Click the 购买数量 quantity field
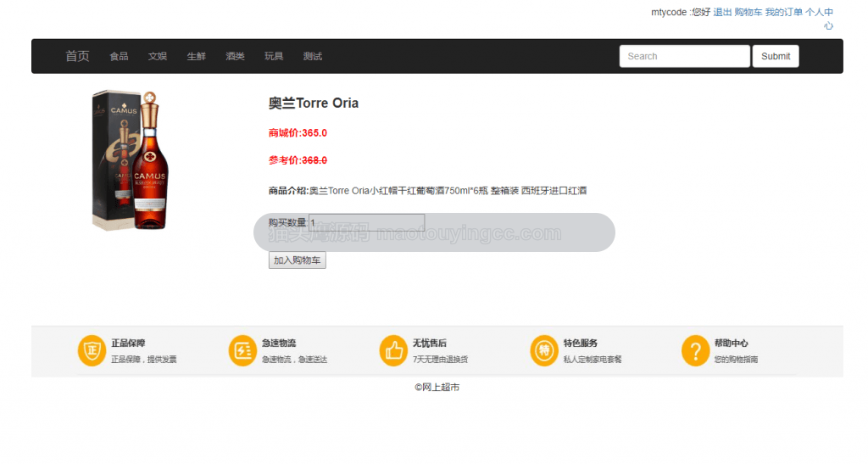Image resolution: width=868 pixels, height=464 pixels. click(367, 222)
